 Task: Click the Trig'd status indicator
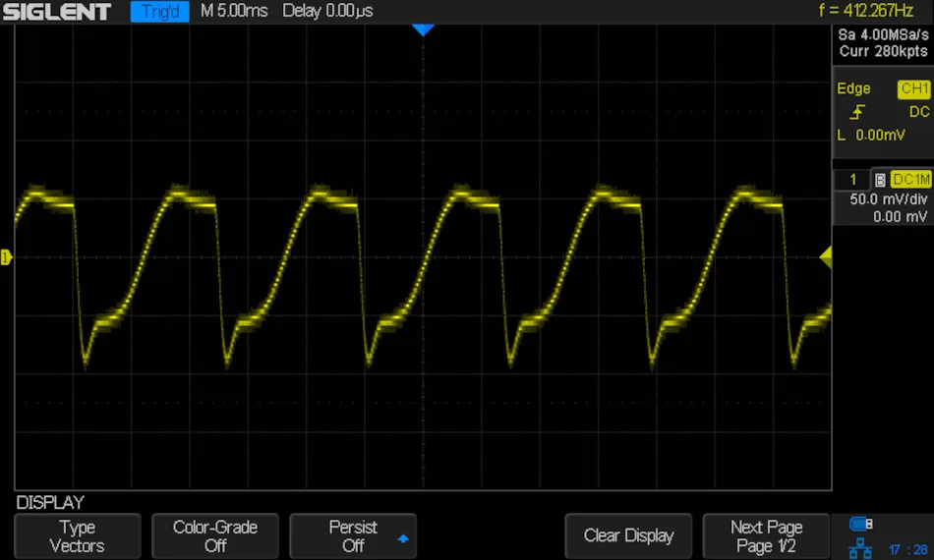click(159, 12)
